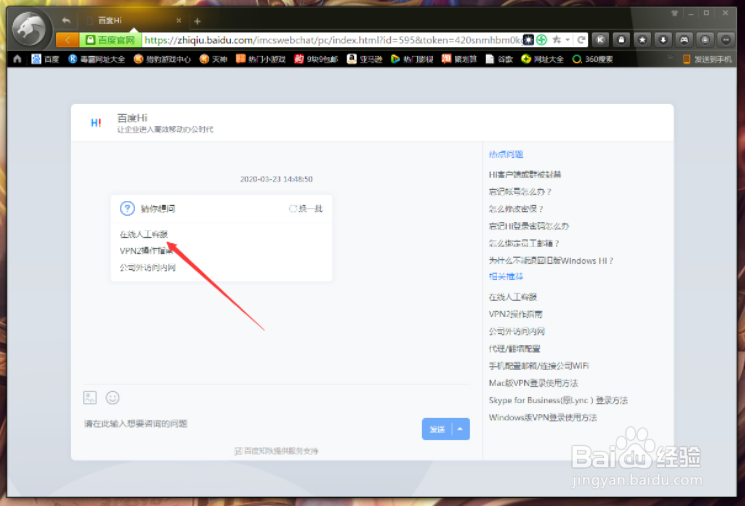Open 在线人工客服 in the sidebar
This screenshot has width=745, height=506.
tap(513, 297)
